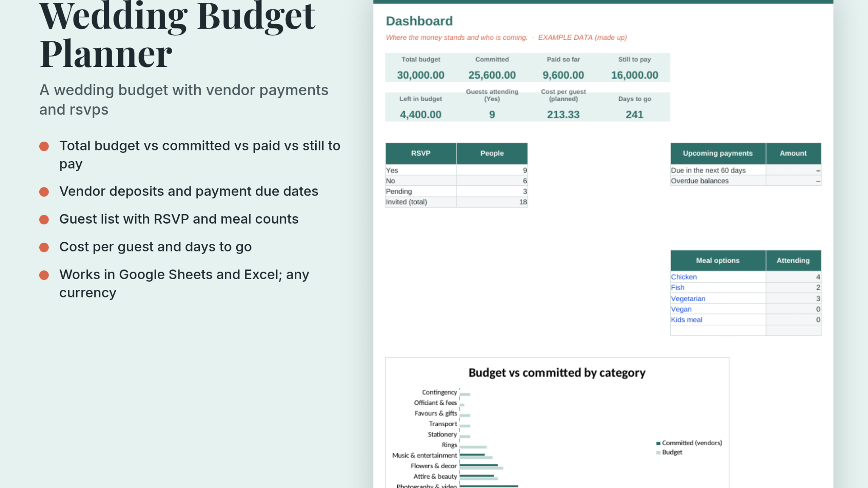Select the No row in RSVP table
Screen dimensions: 868x488
456,181
